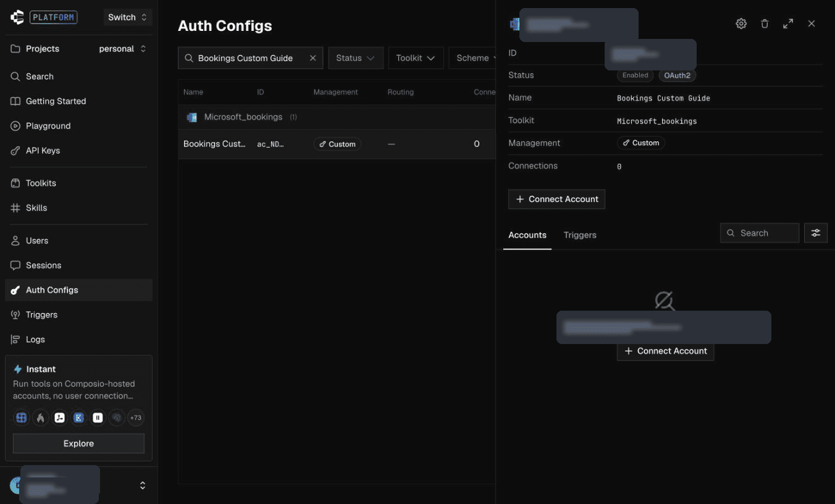Open the Search magnifier icon in sidebar

click(x=15, y=77)
